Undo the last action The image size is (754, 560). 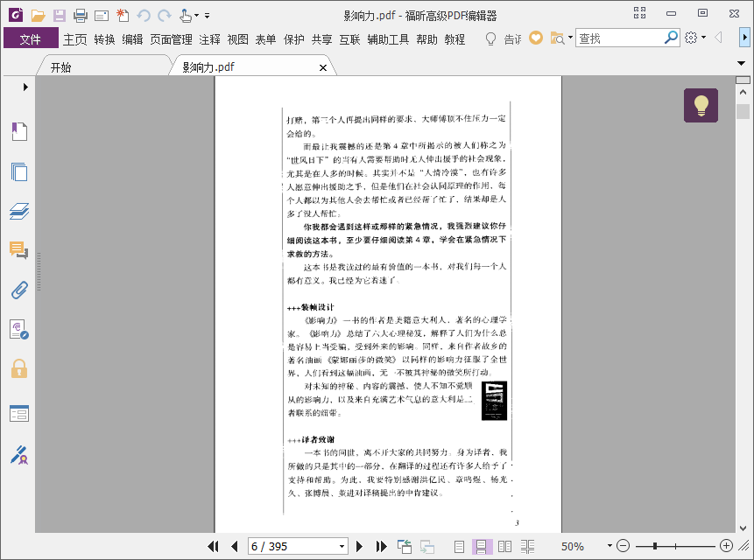[x=144, y=16]
